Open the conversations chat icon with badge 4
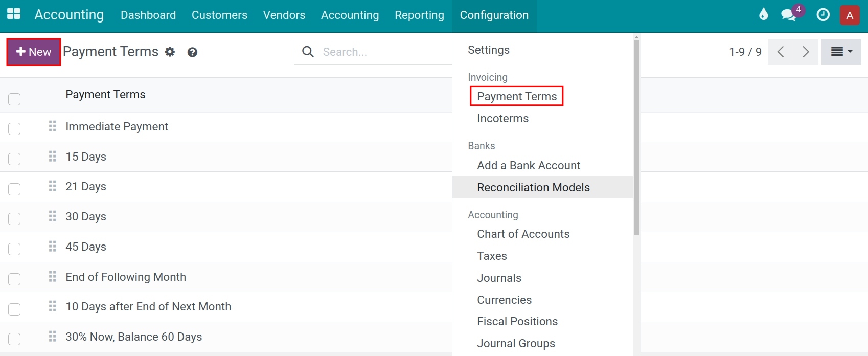Screen dimensions: 868x356 tap(792, 13)
